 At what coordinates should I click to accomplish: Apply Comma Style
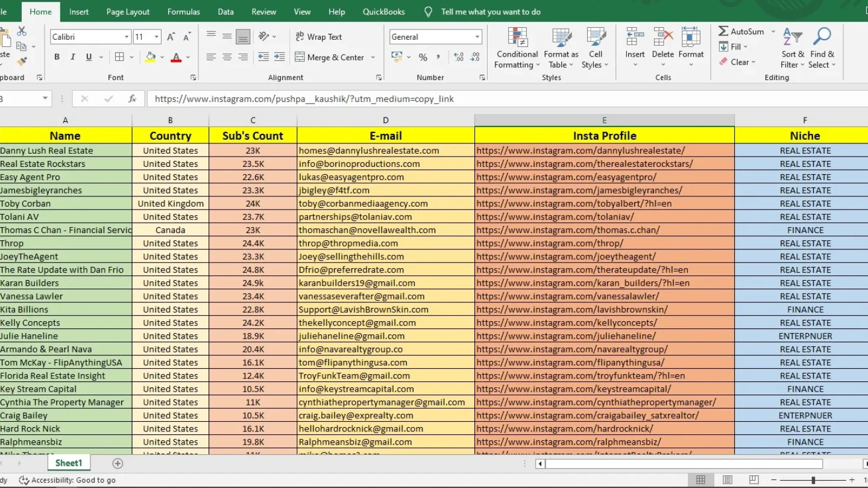pos(438,57)
